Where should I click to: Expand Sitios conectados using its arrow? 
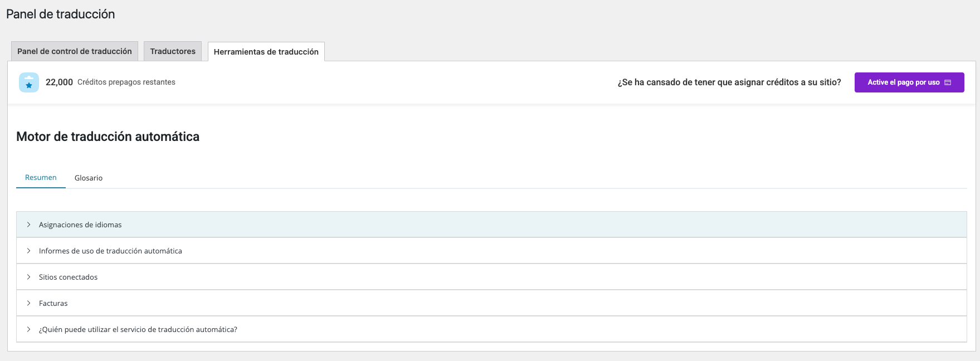pyautogui.click(x=28, y=277)
